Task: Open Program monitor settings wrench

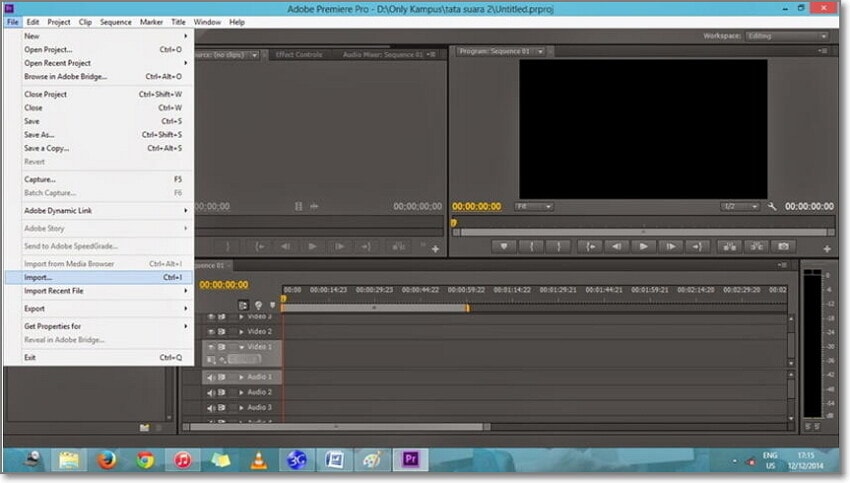Action: click(x=772, y=207)
